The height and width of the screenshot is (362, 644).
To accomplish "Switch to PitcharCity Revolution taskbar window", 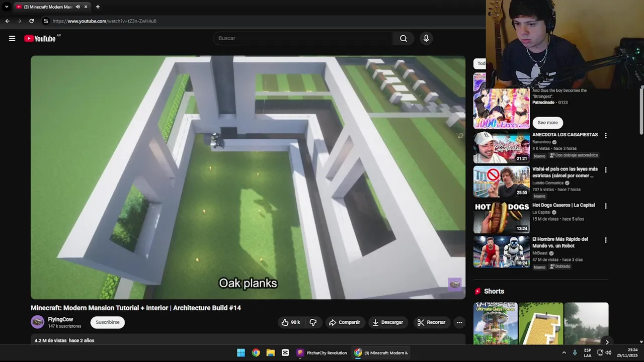I will [x=322, y=353].
